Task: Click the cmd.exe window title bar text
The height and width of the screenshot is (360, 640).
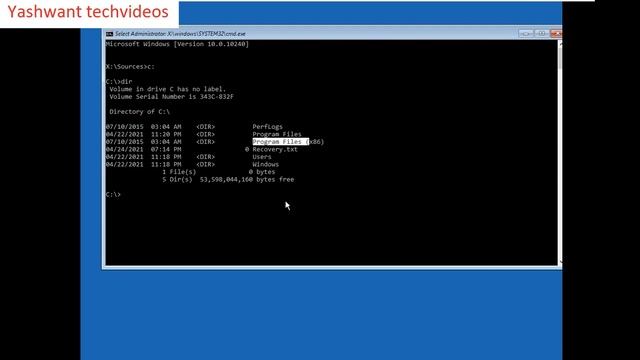Action: [x=180, y=34]
